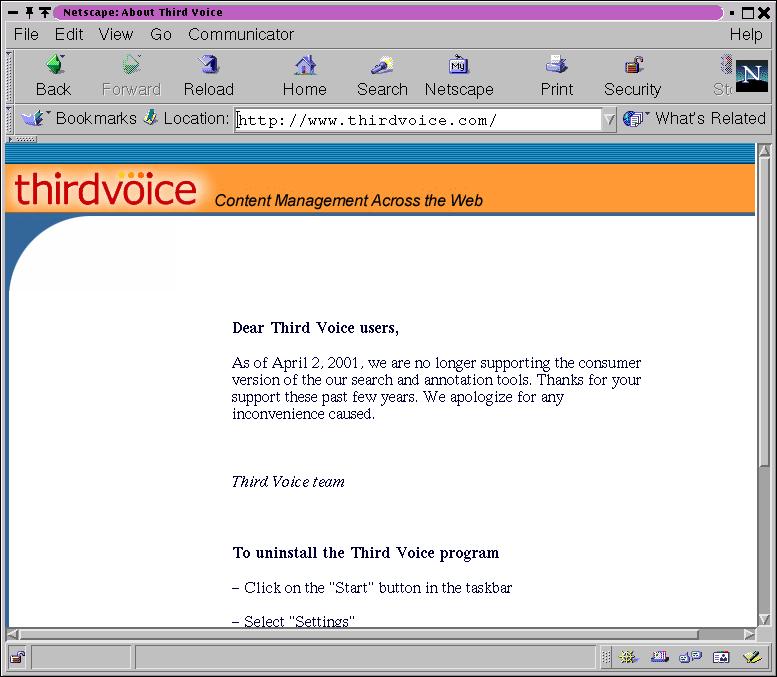
Task: Click the component bar drag handle
Action: point(606,657)
